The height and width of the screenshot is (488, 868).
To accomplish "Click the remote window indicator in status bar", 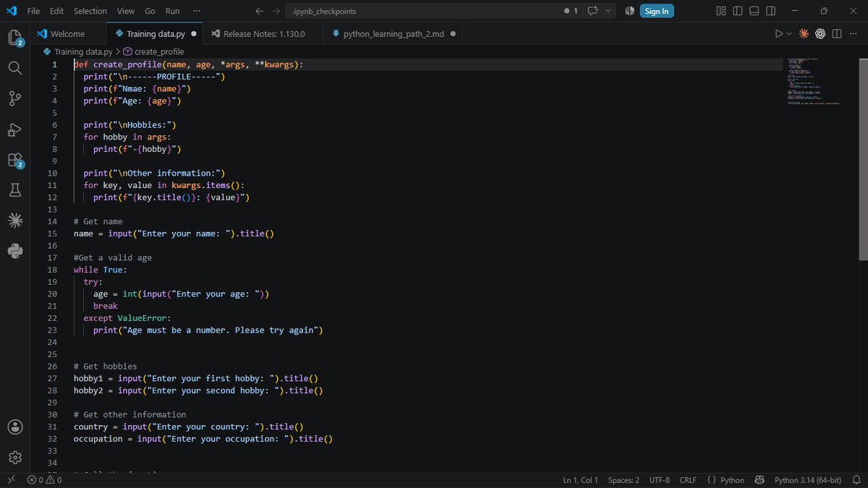I will click(11, 480).
